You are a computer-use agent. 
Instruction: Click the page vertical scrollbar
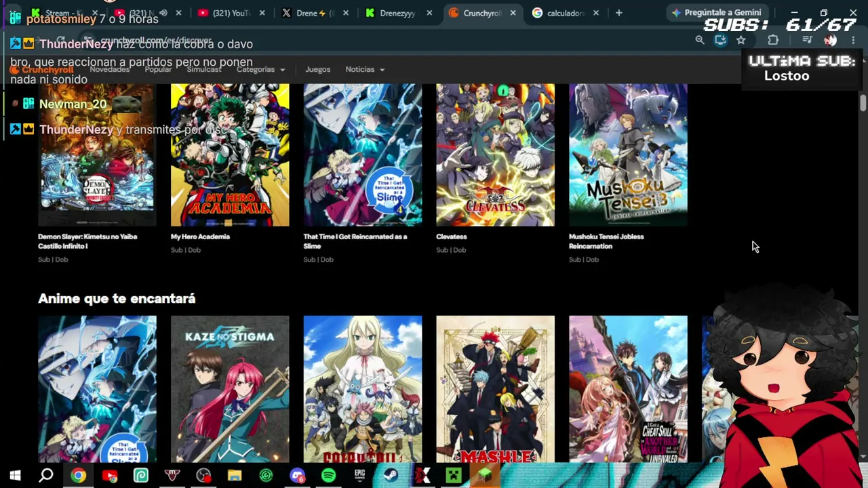coord(863,104)
